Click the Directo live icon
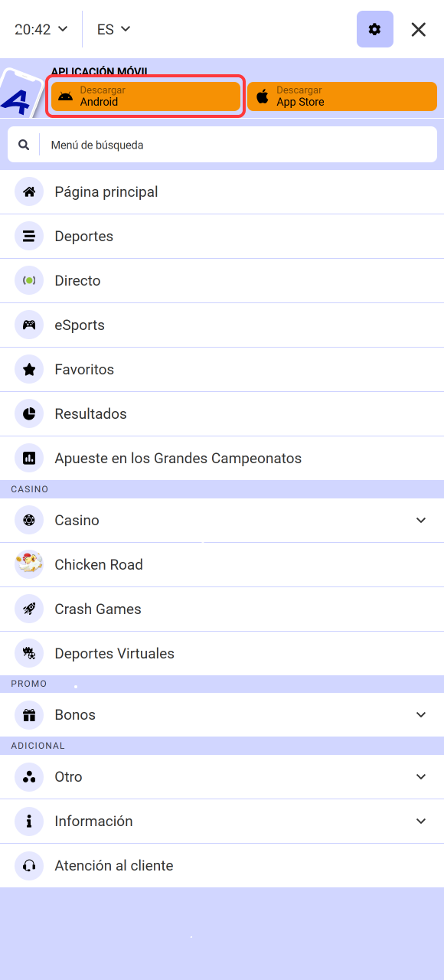The image size is (444, 980). (28, 280)
